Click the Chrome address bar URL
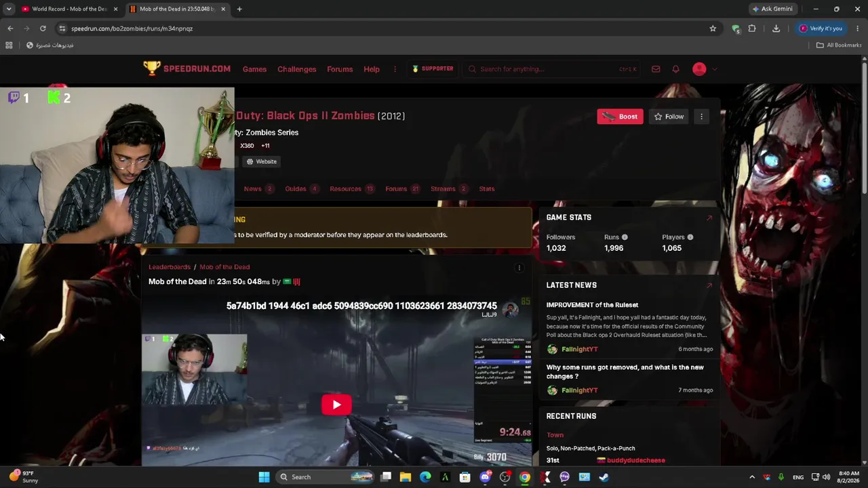Screen dimensions: 868x488 click(x=132, y=28)
